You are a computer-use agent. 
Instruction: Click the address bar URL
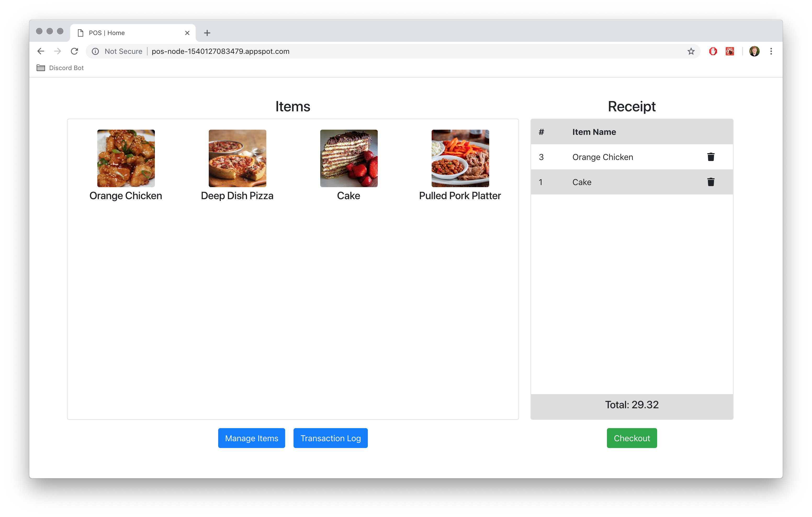coord(220,51)
